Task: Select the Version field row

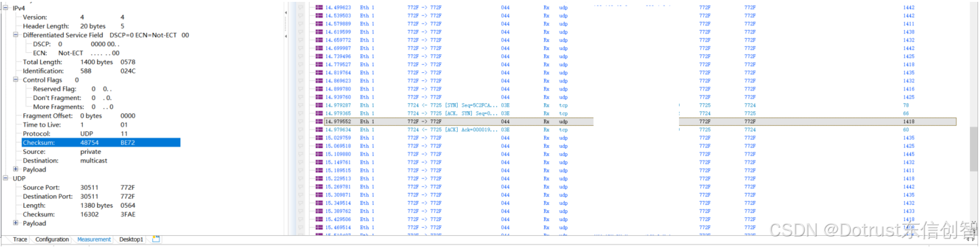Action: pos(73,17)
